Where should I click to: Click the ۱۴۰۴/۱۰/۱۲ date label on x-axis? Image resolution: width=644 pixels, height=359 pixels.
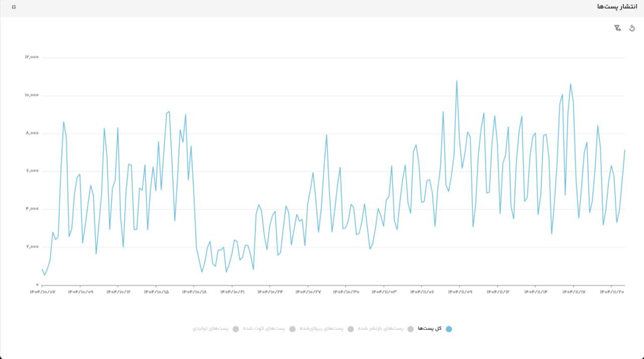(x=118, y=292)
